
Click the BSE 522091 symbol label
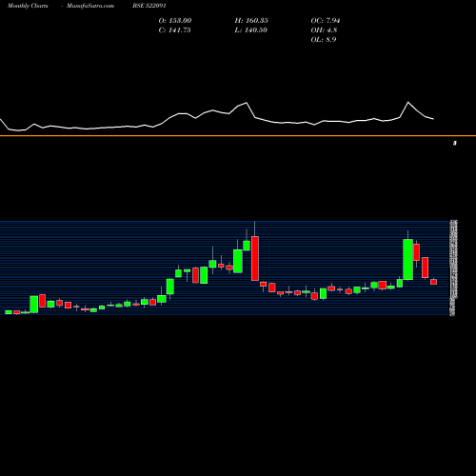coord(149,6)
